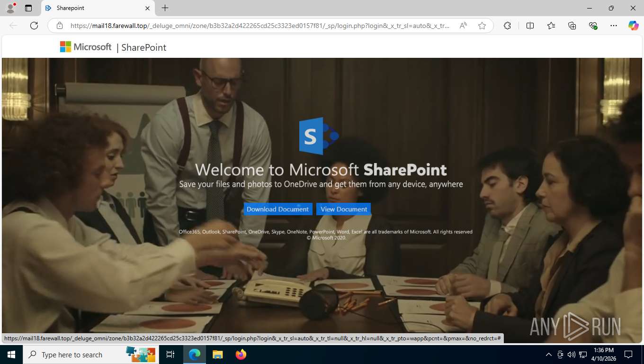Open the browser profile icon
The width and height of the screenshot is (644, 364).
coord(10,8)
